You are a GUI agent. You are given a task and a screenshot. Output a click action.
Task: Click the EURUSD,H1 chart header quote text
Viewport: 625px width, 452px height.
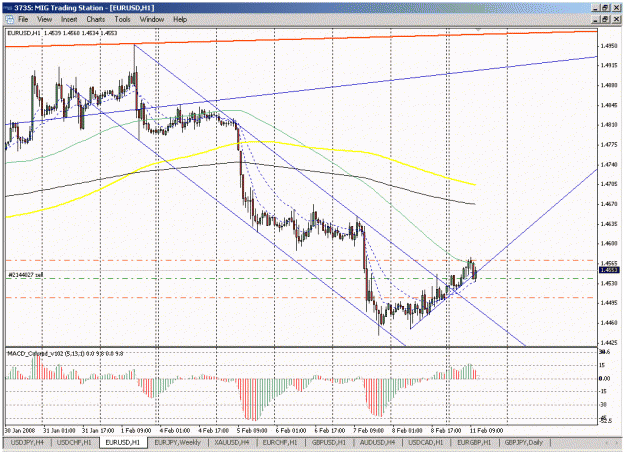pos(62,33)
